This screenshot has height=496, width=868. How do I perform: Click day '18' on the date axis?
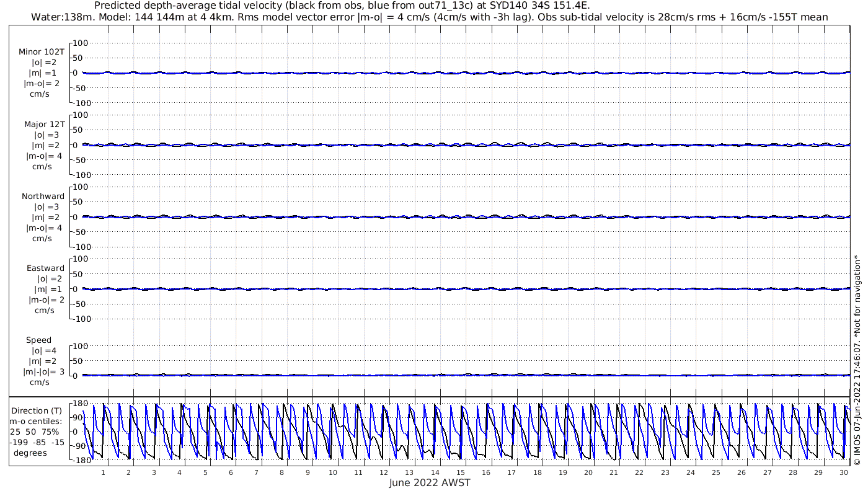click(x=537, y=472)
